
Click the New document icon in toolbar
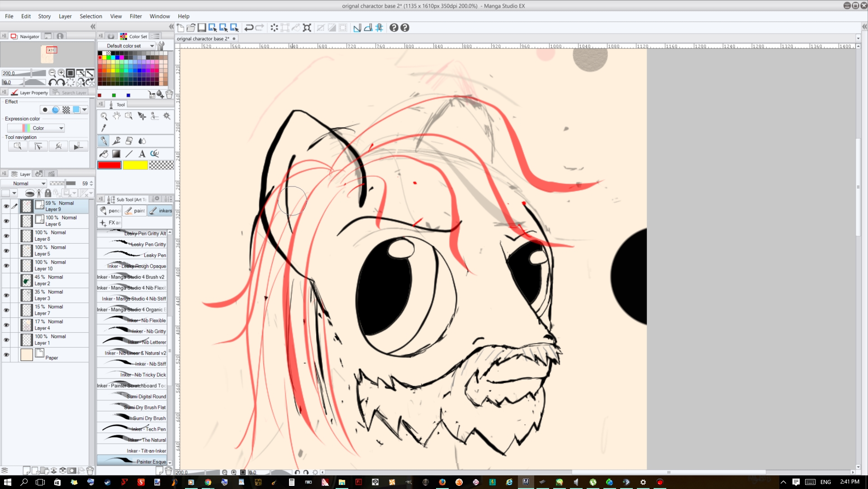coord(180,28)
